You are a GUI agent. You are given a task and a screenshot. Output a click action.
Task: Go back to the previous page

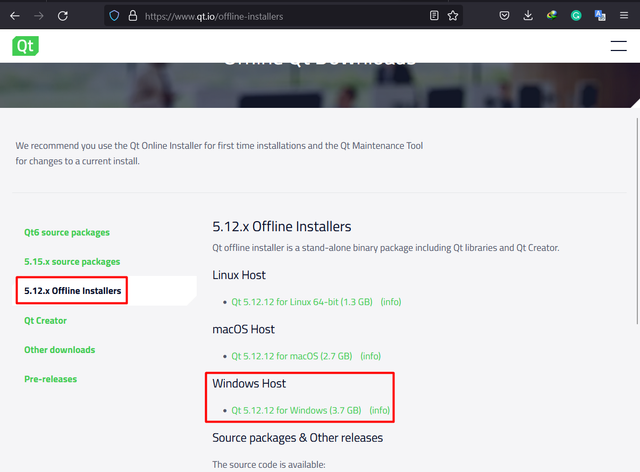pyautogui.click(x=15, y=16)
